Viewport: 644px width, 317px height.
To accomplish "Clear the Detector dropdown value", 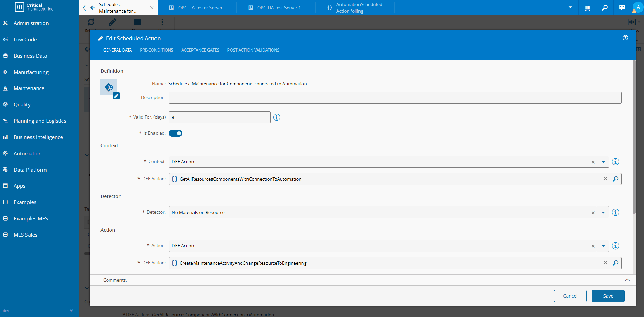I will point(593,213).
